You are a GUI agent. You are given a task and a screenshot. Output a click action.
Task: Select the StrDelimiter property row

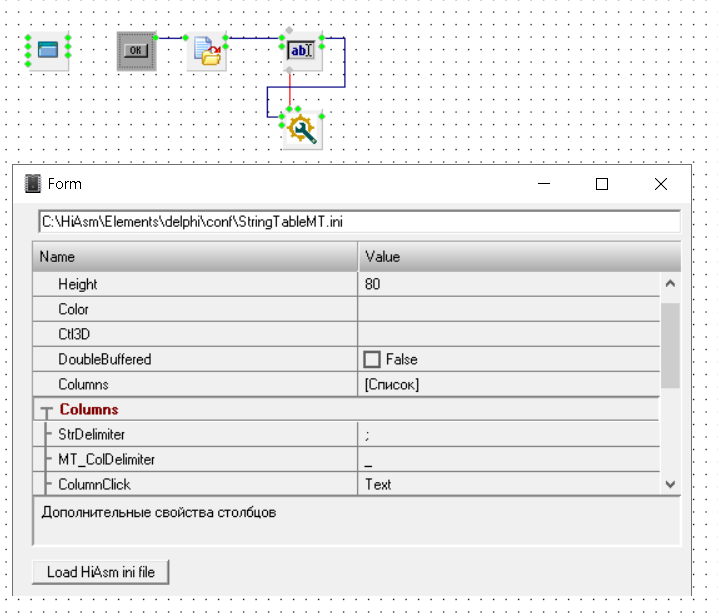click(x=200, y=434)
